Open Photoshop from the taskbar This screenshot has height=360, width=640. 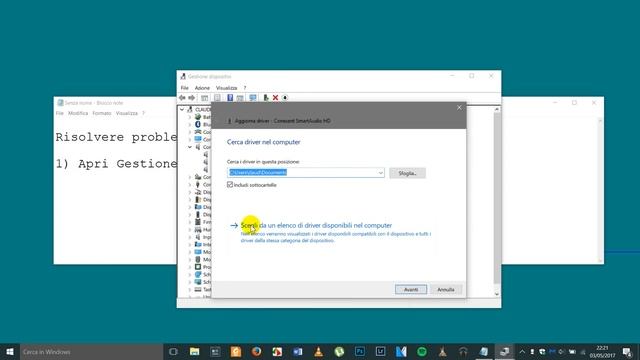[x=360, y=351]
